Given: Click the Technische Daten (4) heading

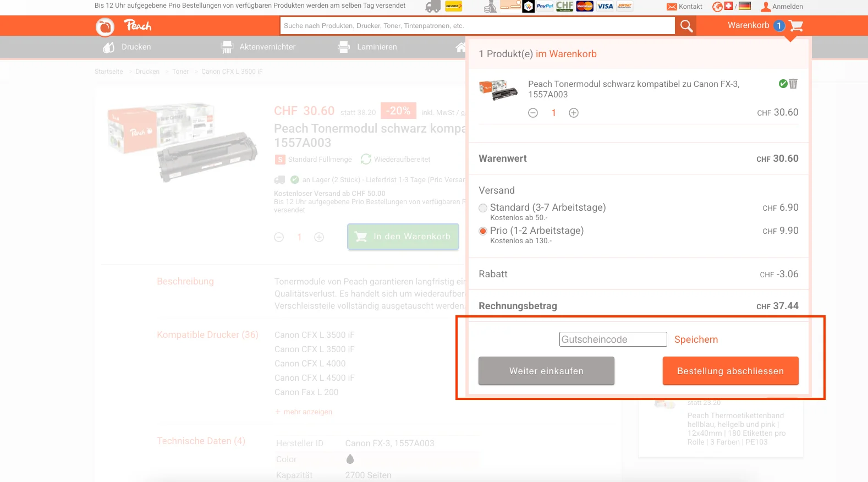Looking at the screenshot, I should coord(201,441).
